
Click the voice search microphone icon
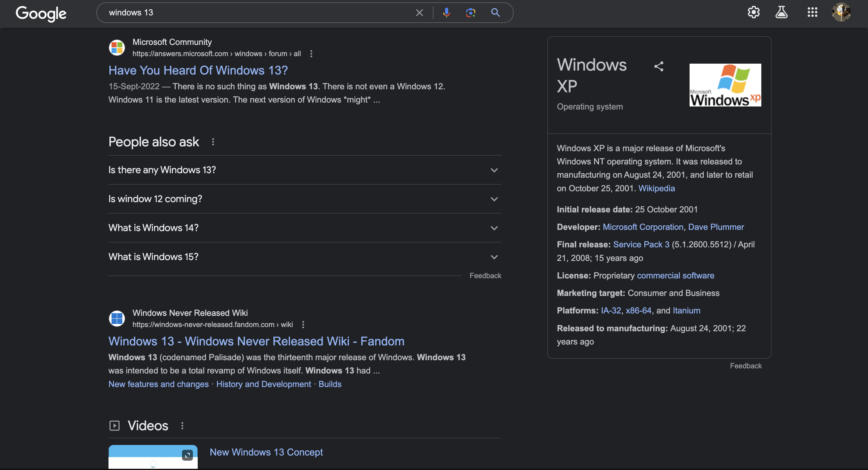pyautogui.click(x=446, y=13)
